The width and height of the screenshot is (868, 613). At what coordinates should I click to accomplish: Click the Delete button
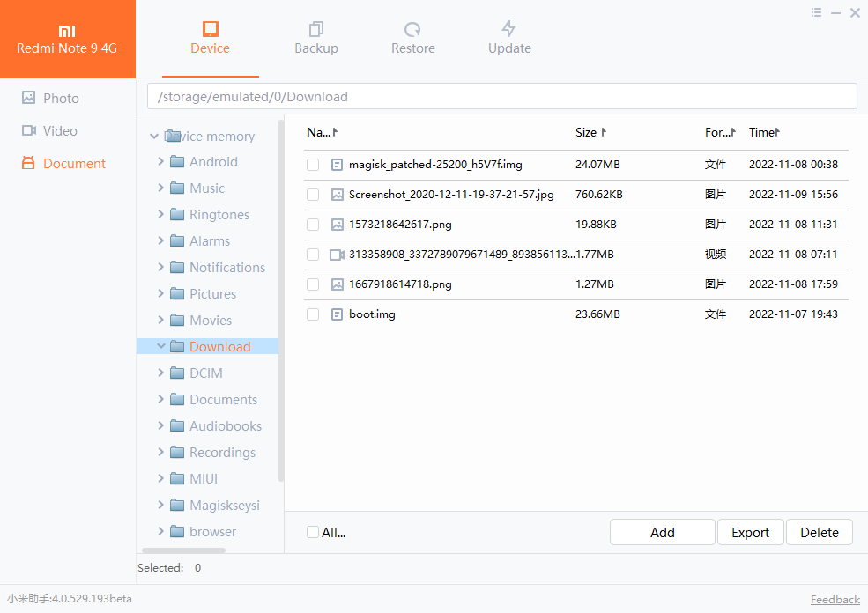(x=820, y=532)
